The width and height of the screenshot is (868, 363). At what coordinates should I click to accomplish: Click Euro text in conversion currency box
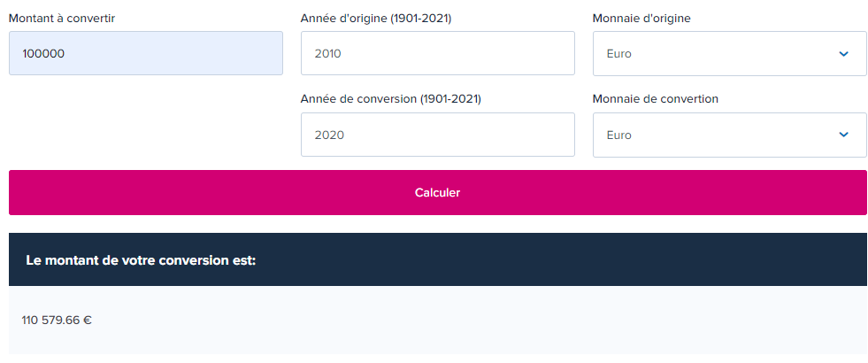point(619,135)
